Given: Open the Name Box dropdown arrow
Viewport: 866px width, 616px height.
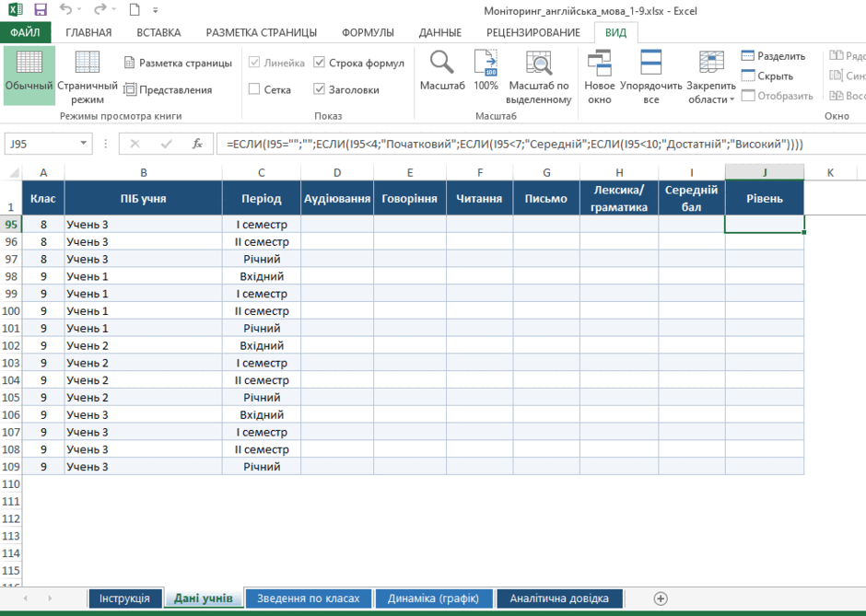Looking at the screenshot, I should tap(84, 144).
